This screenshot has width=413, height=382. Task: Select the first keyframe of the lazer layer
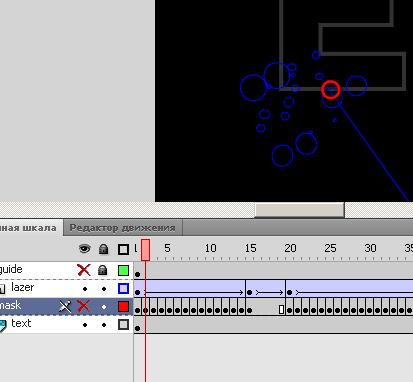coord(138,293)
